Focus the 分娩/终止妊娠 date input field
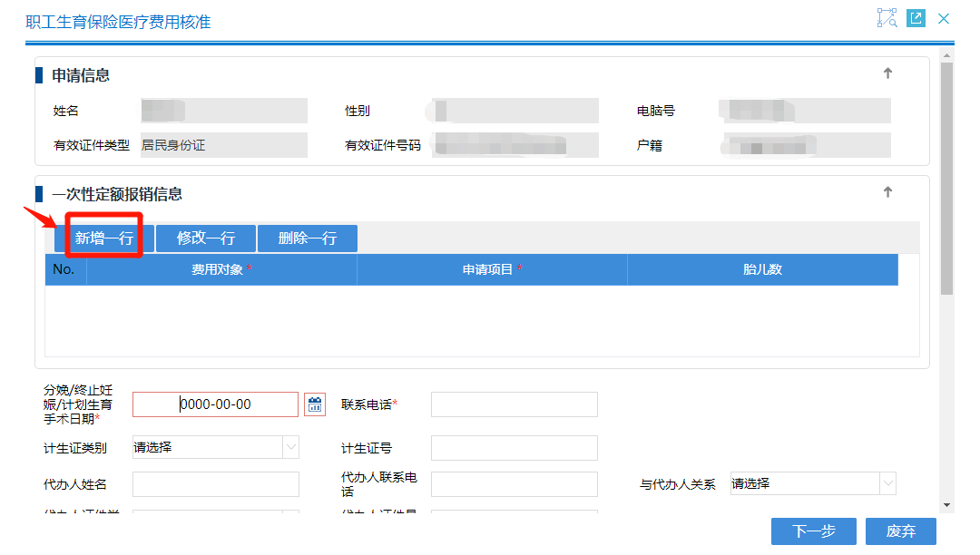The height and width of the screenshot is (555, 980). [215, 404]
